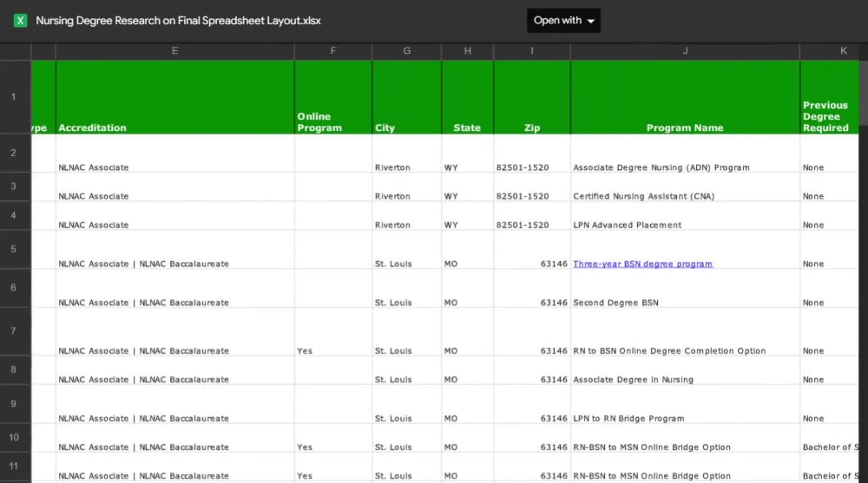Click row 11 'RN-BSN to MSN Online Bridge Option'
The height and width of the screenshot is (483, 868).
[x=686, y=467]
